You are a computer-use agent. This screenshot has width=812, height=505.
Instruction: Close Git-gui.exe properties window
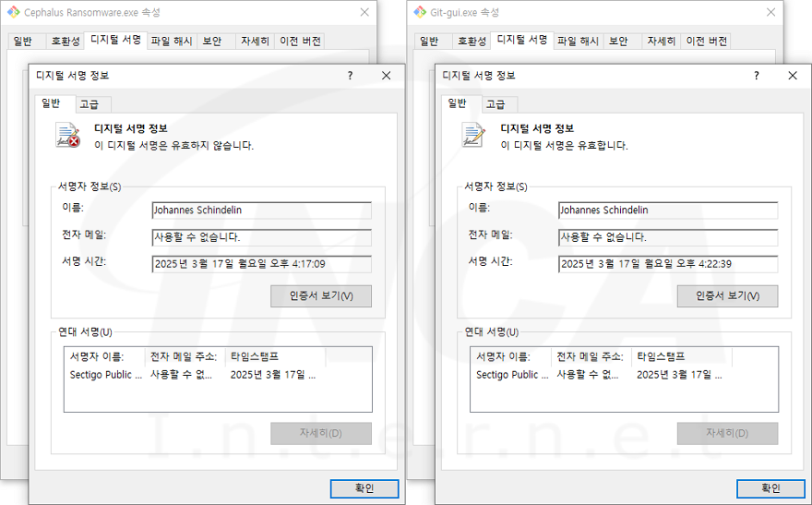pos(770,12)
